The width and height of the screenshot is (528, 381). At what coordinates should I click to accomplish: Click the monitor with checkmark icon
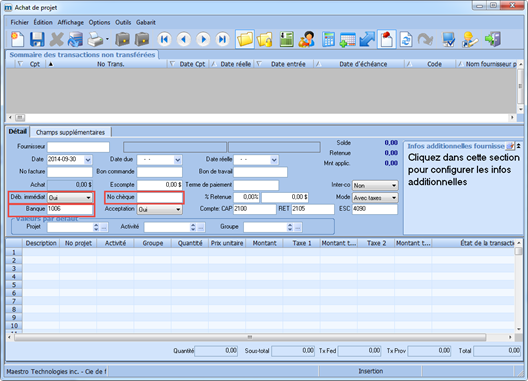(x=449, y=39)
